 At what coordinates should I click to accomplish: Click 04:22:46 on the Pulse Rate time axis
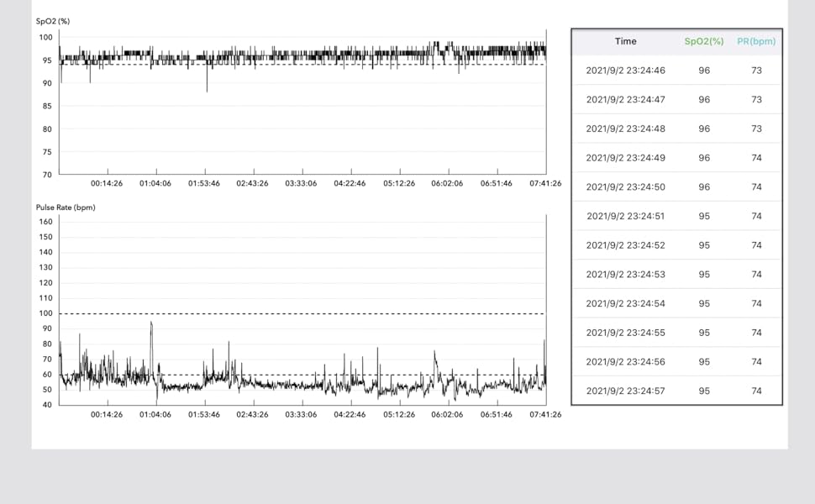point(350,414)
